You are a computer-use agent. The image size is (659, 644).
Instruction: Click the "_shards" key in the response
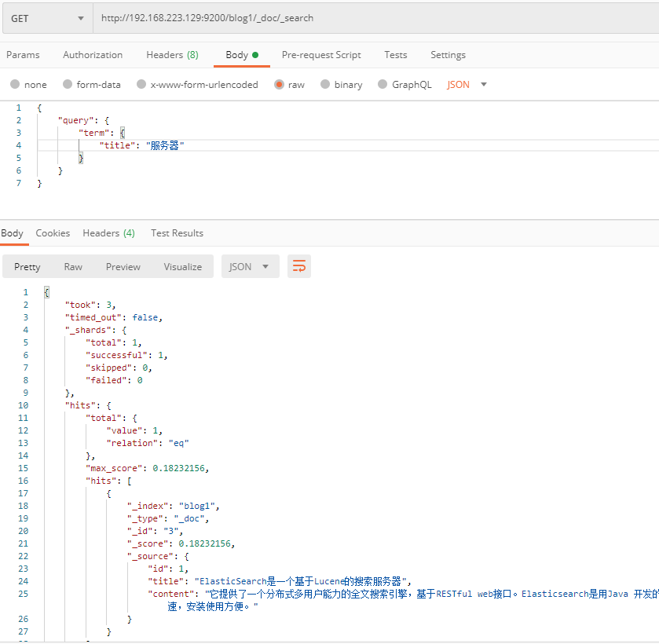pyautogui.click(x=87, y=330)
